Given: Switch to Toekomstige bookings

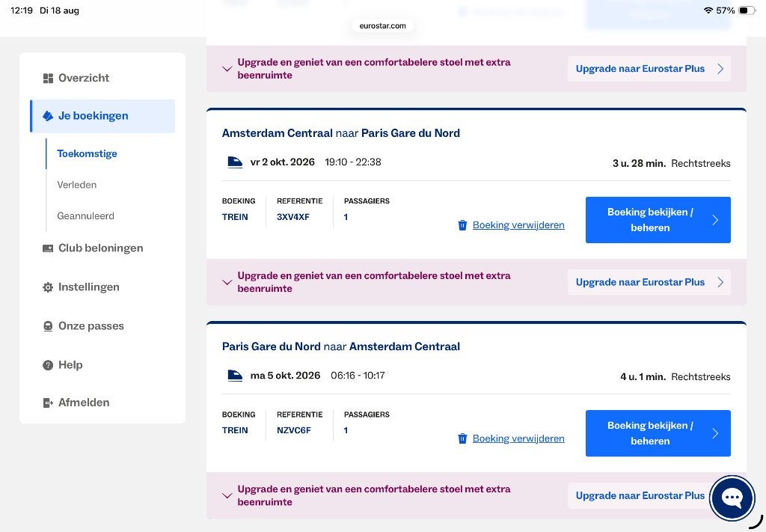Looking at the screenshot, I should click(x=87, y=153).
